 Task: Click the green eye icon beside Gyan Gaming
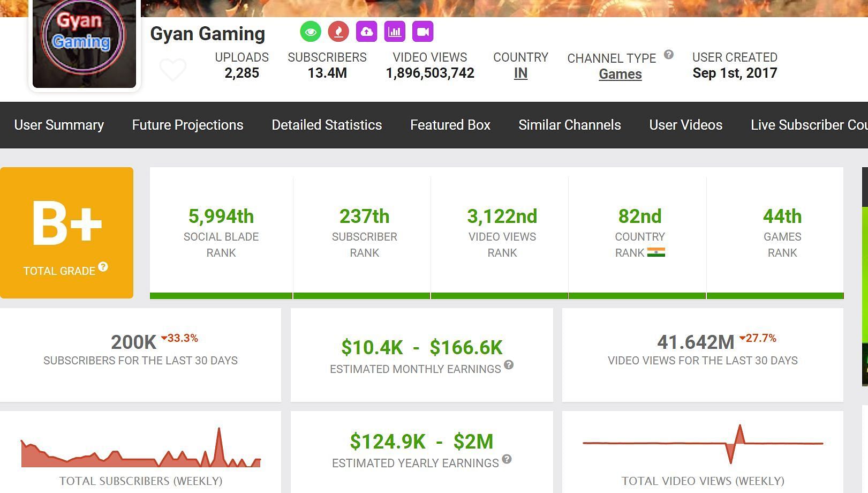pyautogui.click(x=311, y=32)
